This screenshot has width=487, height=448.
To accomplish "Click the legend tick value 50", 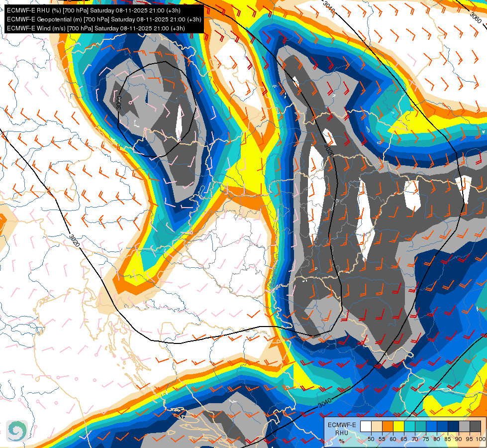I will (x=371, y=439).
